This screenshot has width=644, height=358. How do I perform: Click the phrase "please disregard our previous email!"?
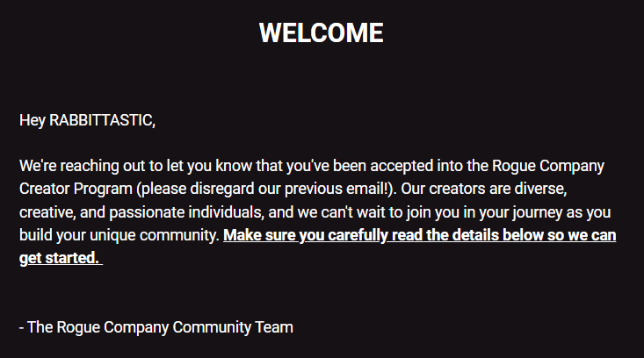tap(264, 189)
